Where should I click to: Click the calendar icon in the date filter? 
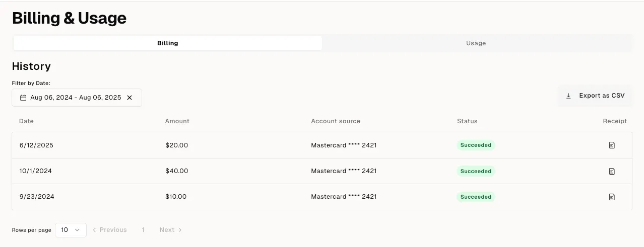click(x=23, y=98)
